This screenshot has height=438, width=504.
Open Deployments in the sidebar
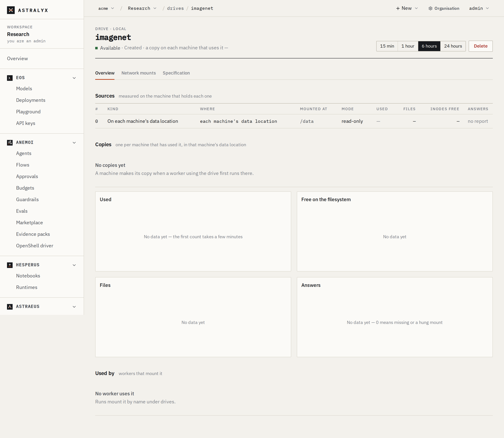[x=31, y=100]
